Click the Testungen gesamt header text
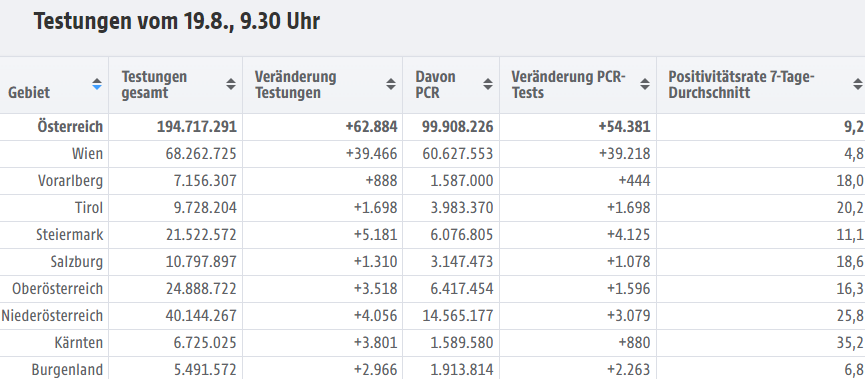 (154, 84)
